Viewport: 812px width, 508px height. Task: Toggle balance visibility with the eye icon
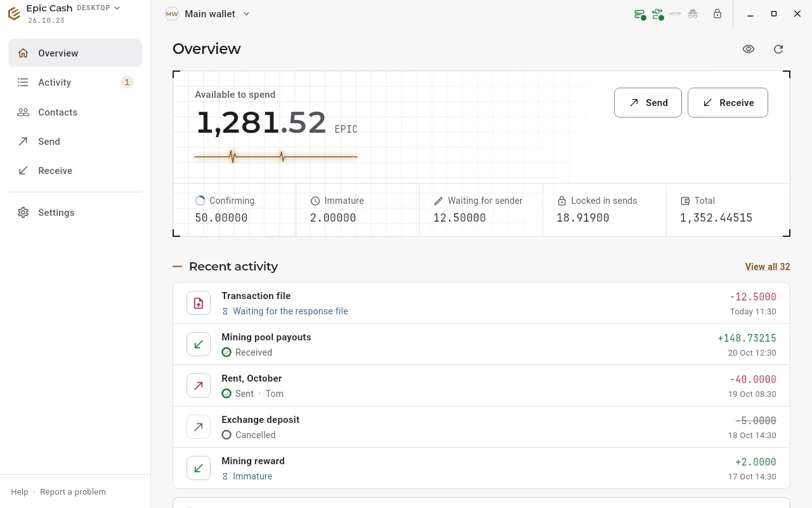pyautogui.click(x=749, y=49)
